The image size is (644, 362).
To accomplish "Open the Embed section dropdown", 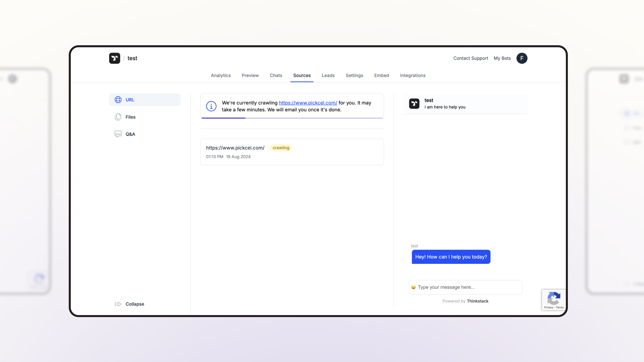I will pyautogui.click(x=382, y=75).
